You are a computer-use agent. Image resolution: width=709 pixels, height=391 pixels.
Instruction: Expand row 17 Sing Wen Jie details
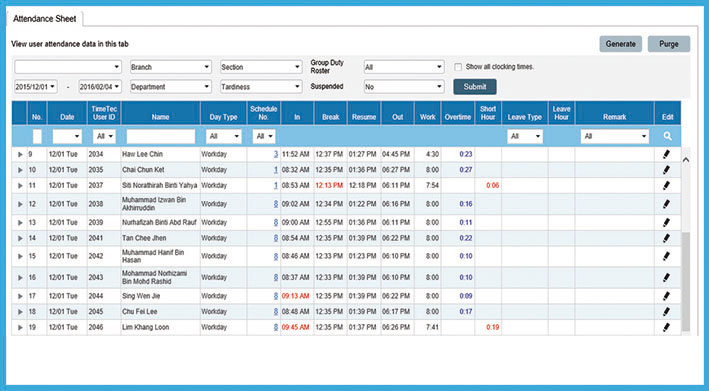20,297
